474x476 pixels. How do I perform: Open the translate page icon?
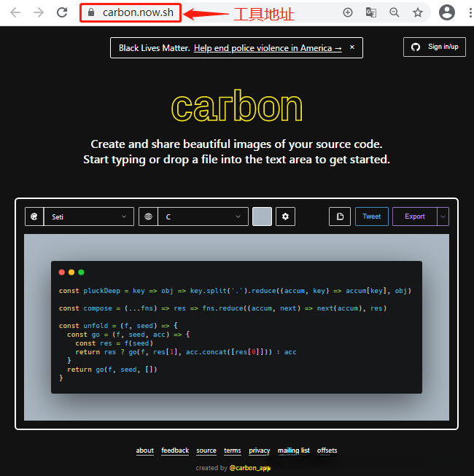coord(371,12)
